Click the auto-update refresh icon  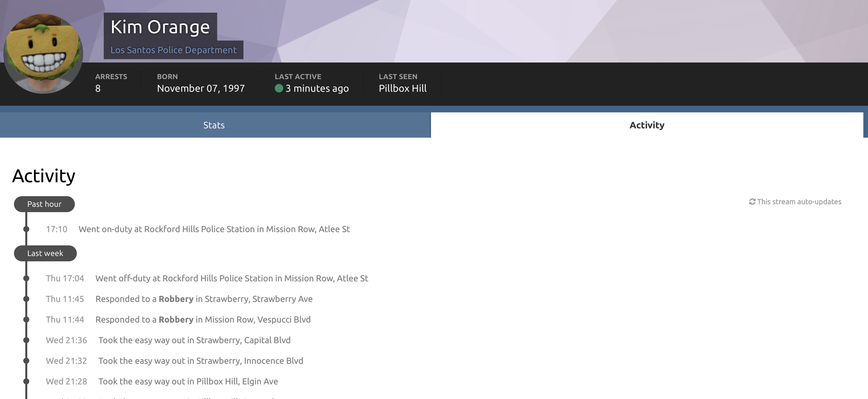pos(752,201)
